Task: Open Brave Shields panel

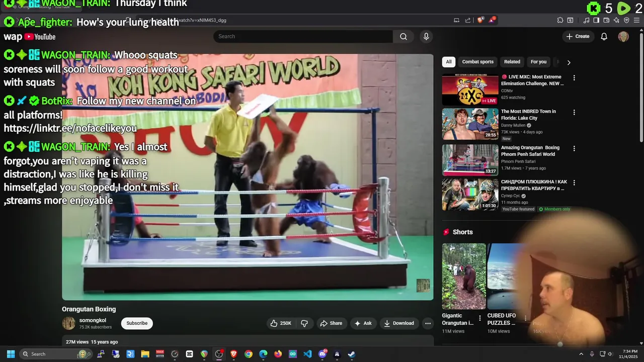Action: (x=480, y=20)
